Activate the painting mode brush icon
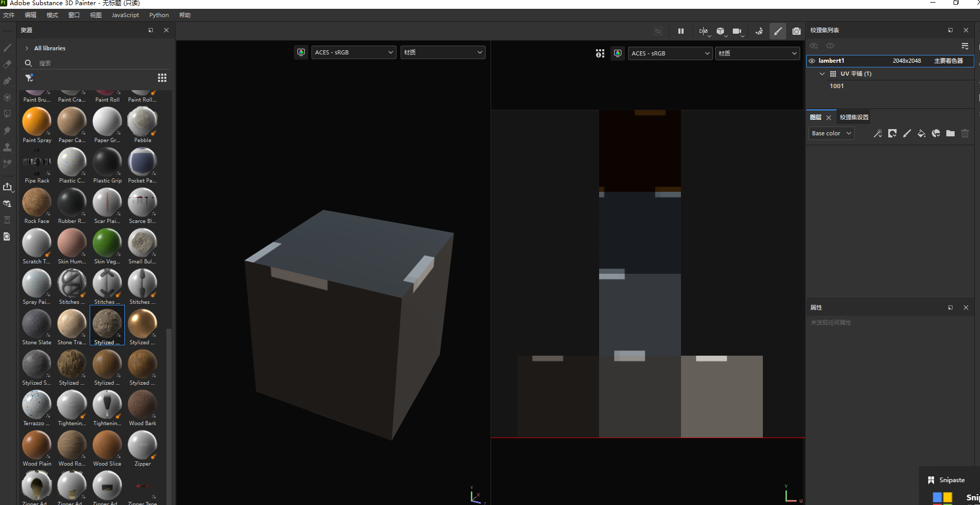The height and width of the screenshot is (505, 980). pos(778,31)
